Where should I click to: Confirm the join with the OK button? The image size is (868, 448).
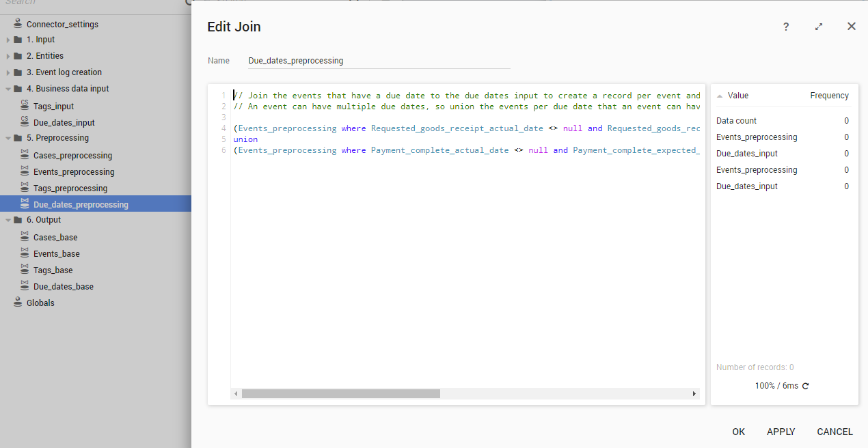(x=738, y=432)
